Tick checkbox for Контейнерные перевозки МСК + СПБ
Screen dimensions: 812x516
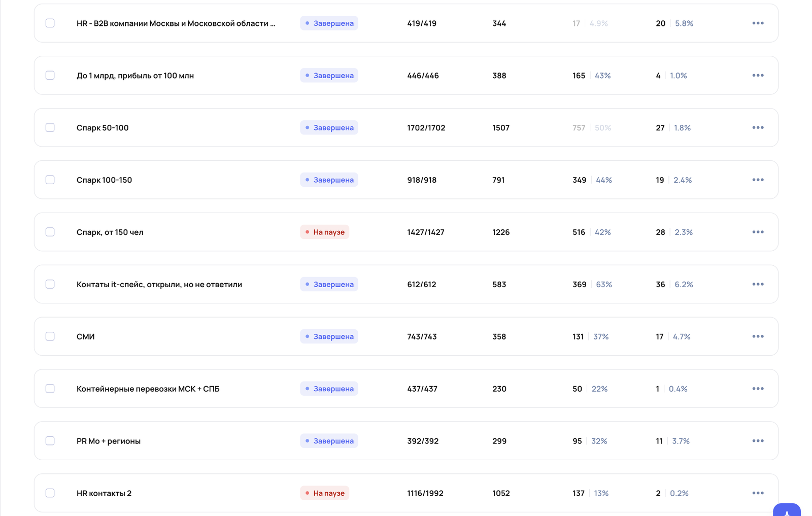[50, 389]
